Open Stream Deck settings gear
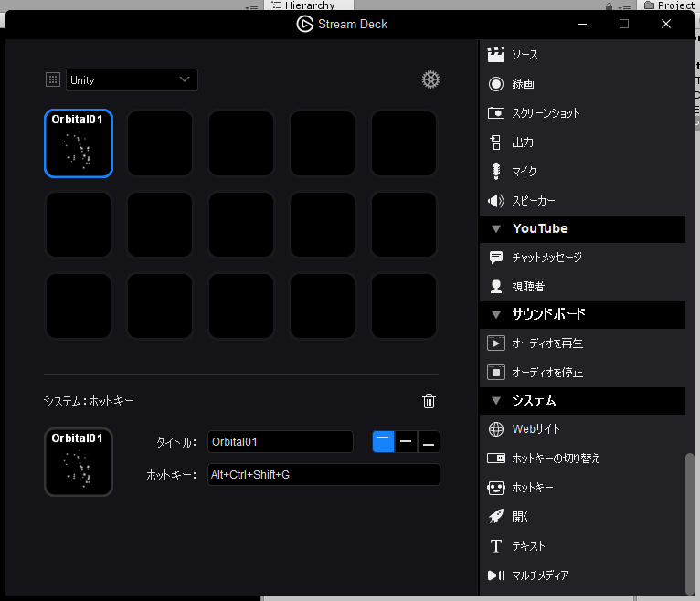 click(x=430, y=79)
